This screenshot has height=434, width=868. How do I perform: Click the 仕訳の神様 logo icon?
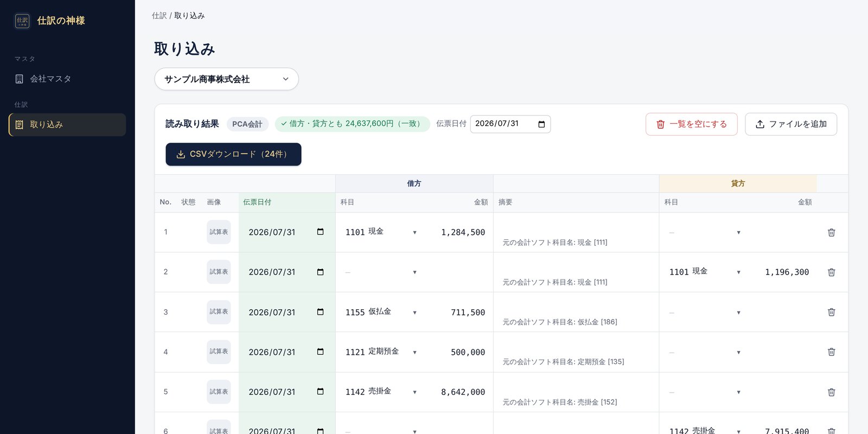pos(22,21)
